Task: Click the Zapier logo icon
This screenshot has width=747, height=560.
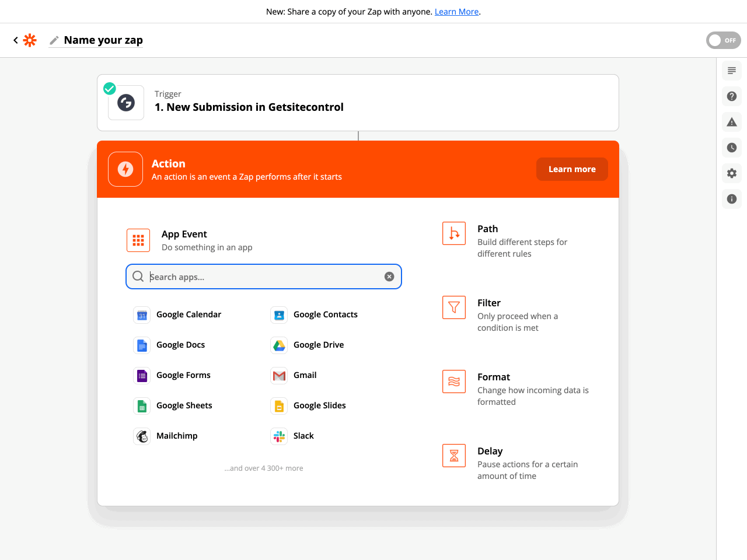Action: point(30,40)
